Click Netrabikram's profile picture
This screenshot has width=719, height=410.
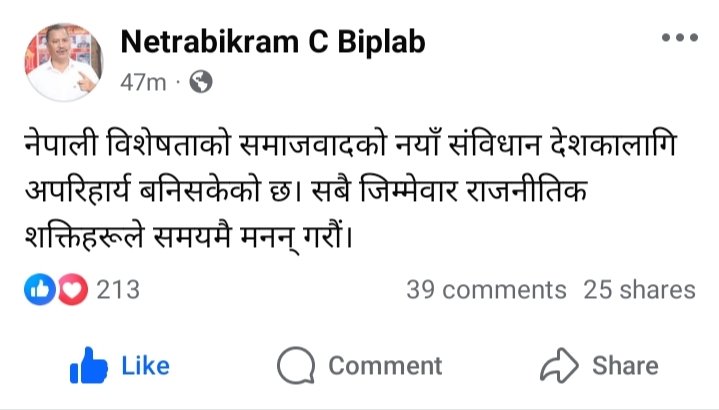tap(64, 60)
